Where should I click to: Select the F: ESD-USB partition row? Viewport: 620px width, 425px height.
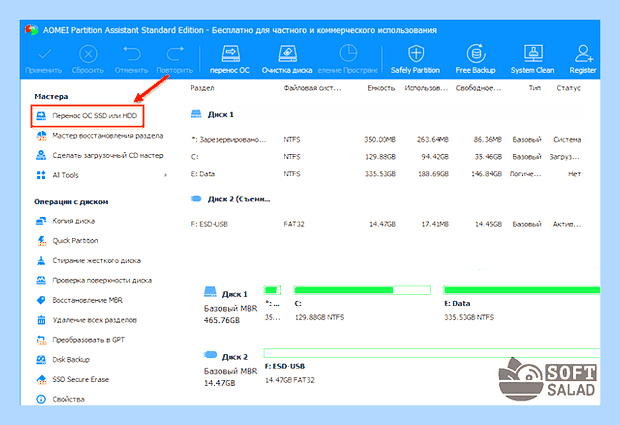[x=386, y=224]
